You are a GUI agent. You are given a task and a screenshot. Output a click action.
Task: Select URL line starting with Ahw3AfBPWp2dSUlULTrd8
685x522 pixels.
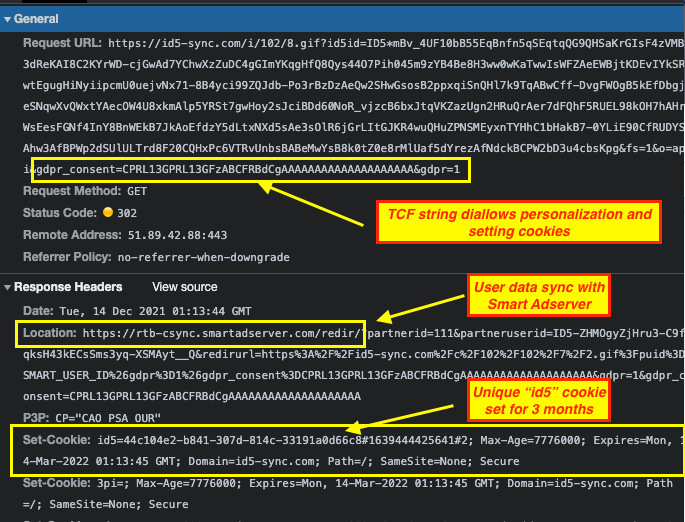pos(353,149)
